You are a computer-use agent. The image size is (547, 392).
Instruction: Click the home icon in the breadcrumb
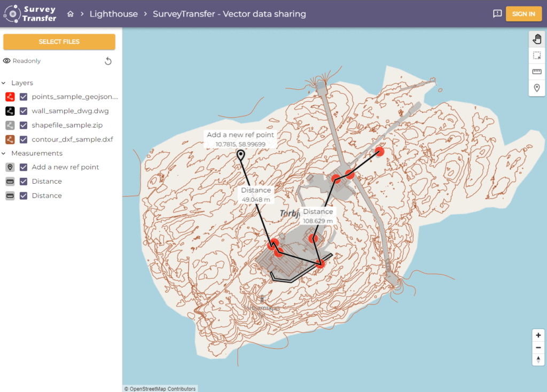70,14
